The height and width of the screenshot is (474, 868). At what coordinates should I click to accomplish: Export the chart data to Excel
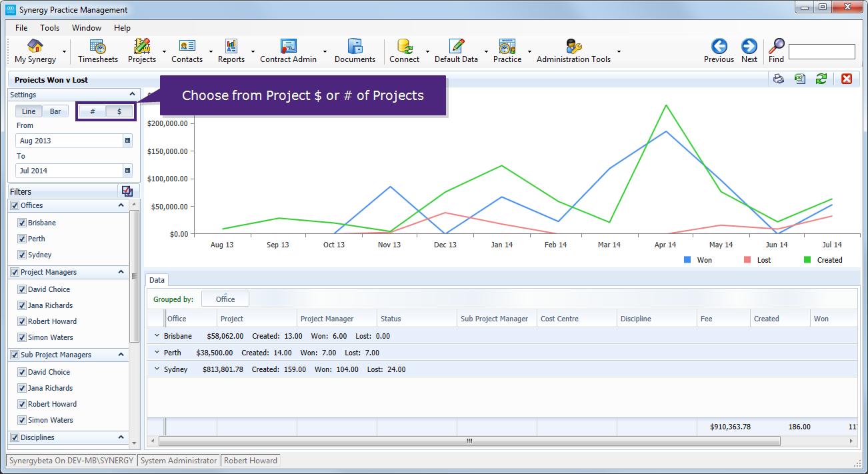(799, 79)
